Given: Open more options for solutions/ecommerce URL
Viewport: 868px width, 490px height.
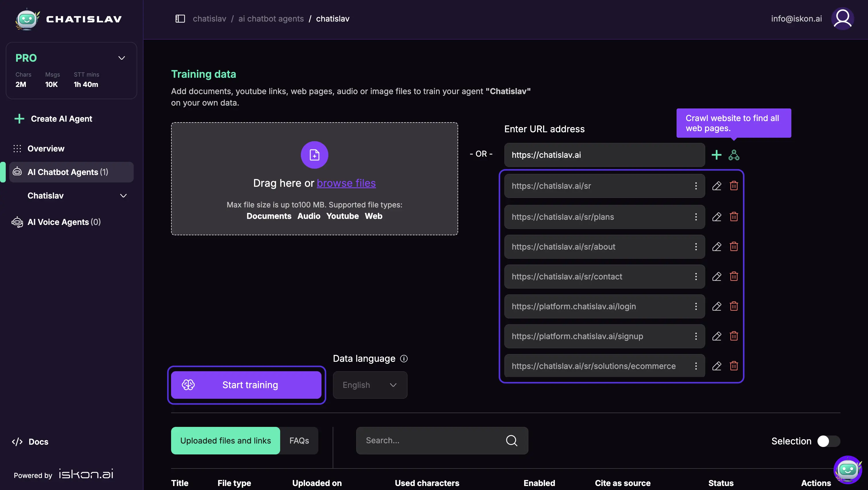Looking at the screenshot, I should click(696, 366).
